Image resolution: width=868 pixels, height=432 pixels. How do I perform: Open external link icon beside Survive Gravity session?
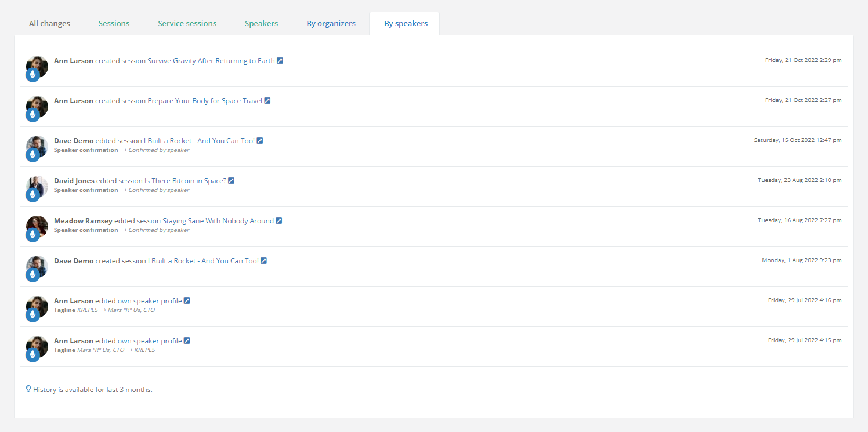click(x=280, y=61)
